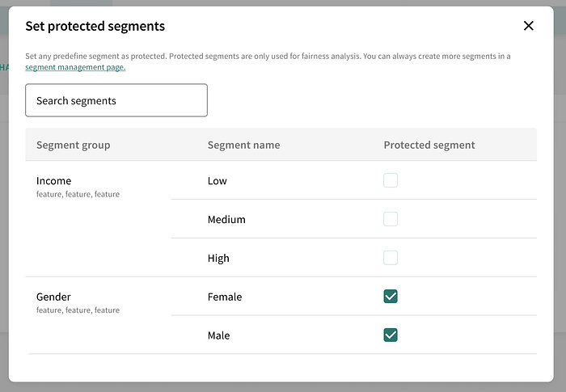Close the Set protected segments dialog
Screen dimensions: 566x392
pyautogui.click(x=529, y=26)
